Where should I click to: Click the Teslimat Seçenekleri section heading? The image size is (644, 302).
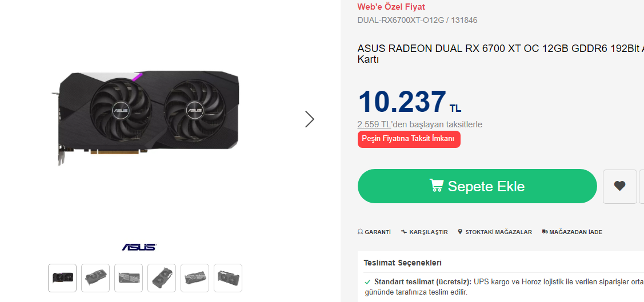[x=402, y=263]
